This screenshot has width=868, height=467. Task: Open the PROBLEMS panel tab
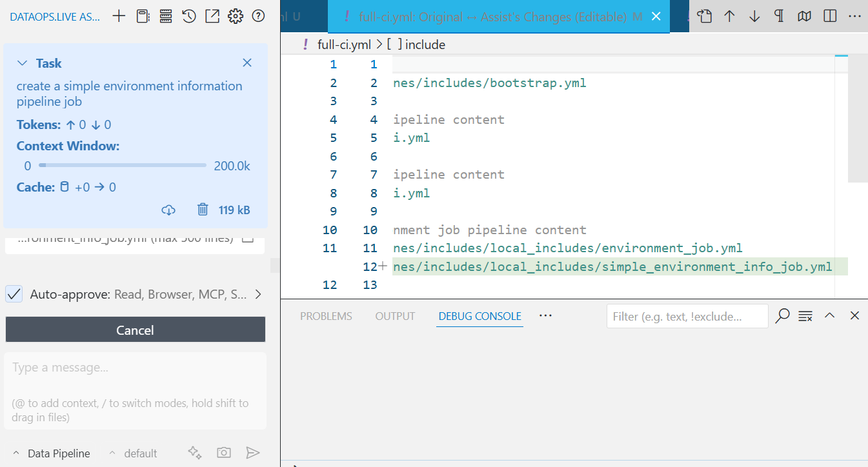(x=326, y=316)
